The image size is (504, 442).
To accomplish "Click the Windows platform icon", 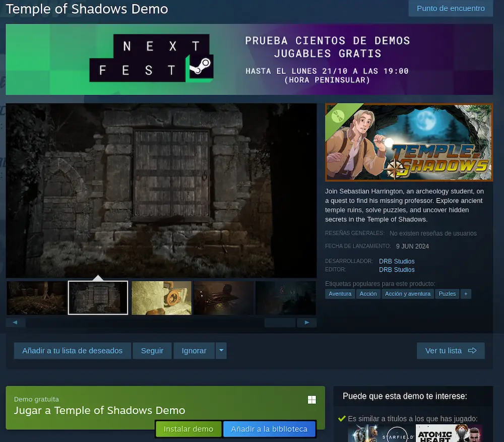I will 312,400.
